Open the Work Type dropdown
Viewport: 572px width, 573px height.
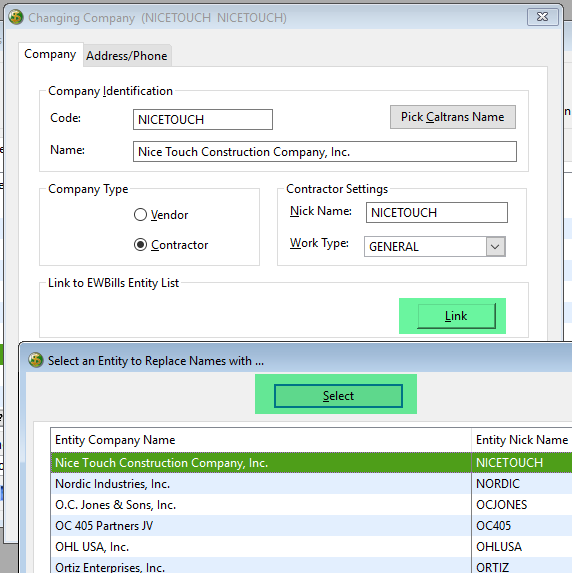[x=495, y=247]
